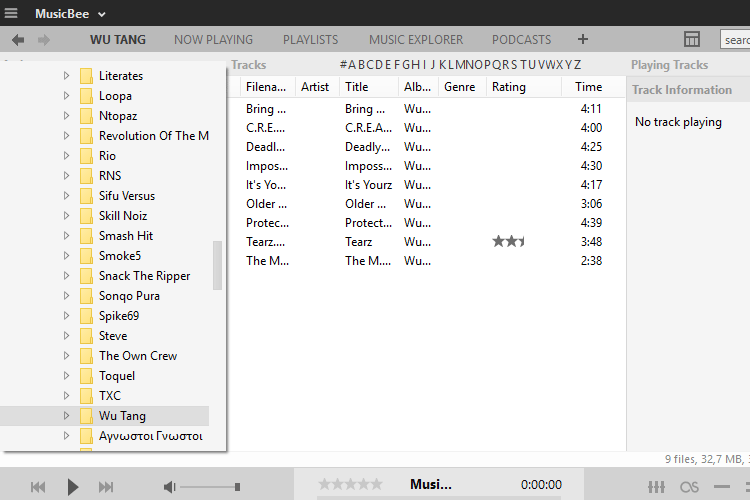The width and height of the screenshot is (750, 500).
Task: Sort by the Genre column header
Action: [460, 87]
